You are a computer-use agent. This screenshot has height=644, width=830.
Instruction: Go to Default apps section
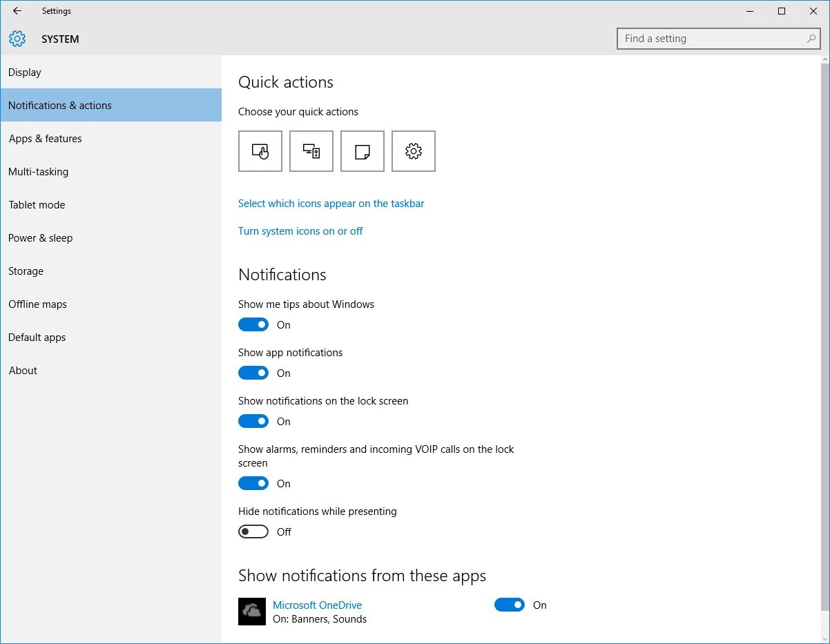[x=111, y=337]
